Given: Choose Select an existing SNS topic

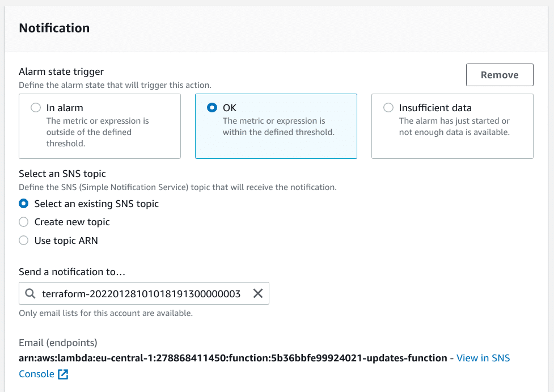Looking at the screenshot, I should tap(23, 203).
